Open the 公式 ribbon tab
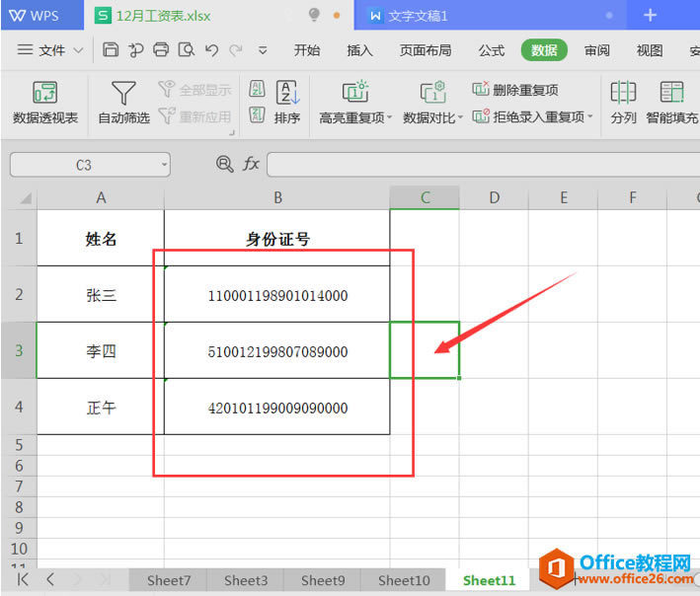This screenshot has height=596, width=700. click(492, 50)
